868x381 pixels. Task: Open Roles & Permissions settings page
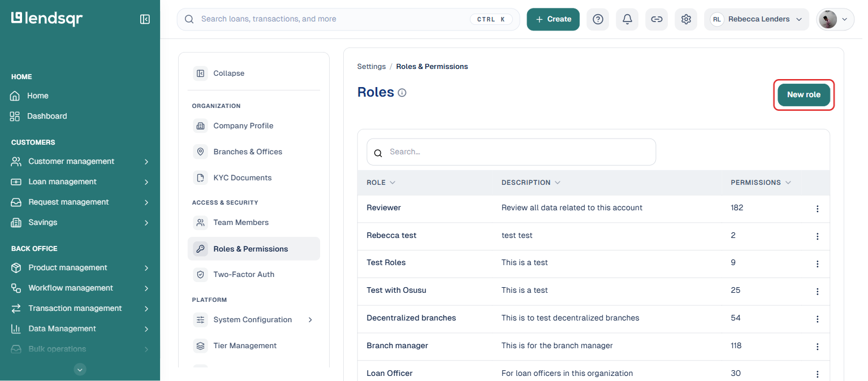[x=254, y=249]
